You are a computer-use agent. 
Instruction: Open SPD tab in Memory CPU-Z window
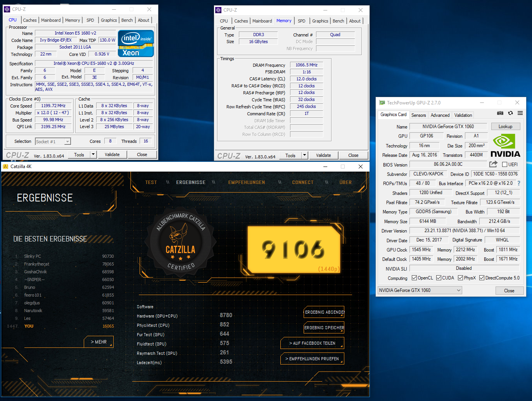[x=302, y=21]
